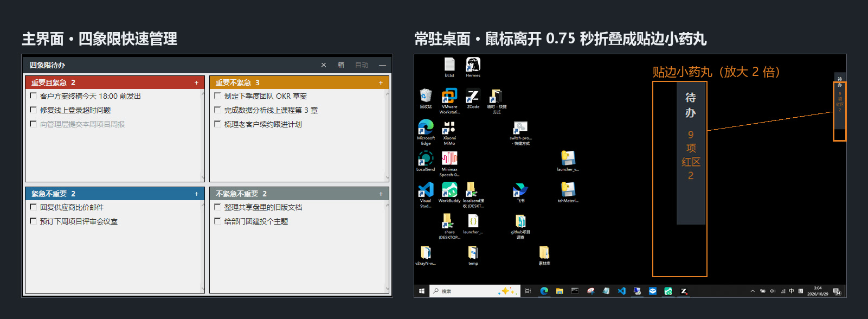
Task: Open notification center with 34 badge
Action: click(837, 291)
